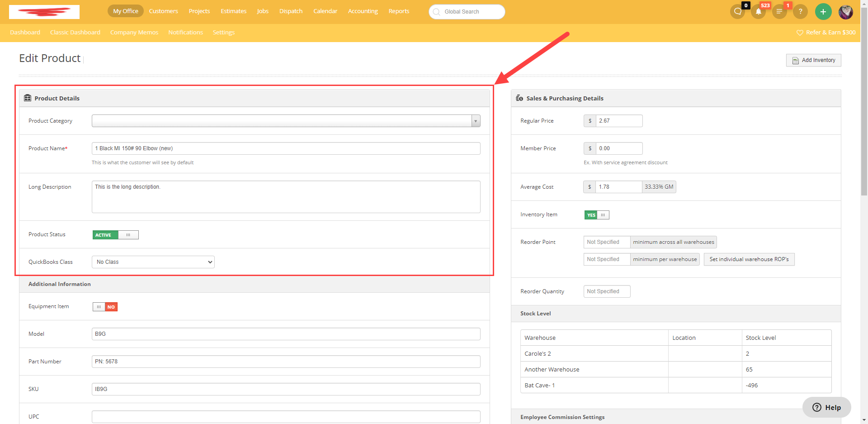Open the QuickBooks Class dropdown

(x=153, y=262)
